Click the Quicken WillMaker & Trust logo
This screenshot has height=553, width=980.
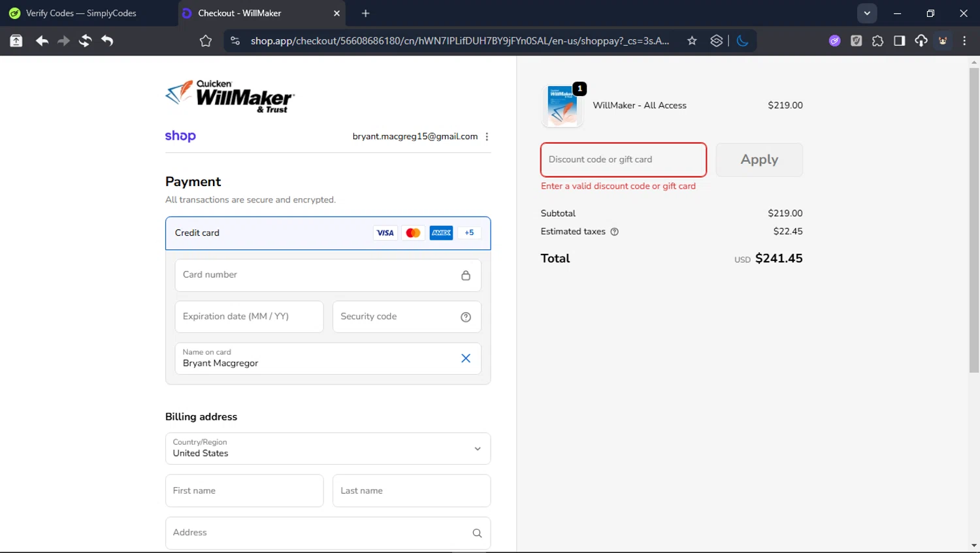click(x=230, y=97)
